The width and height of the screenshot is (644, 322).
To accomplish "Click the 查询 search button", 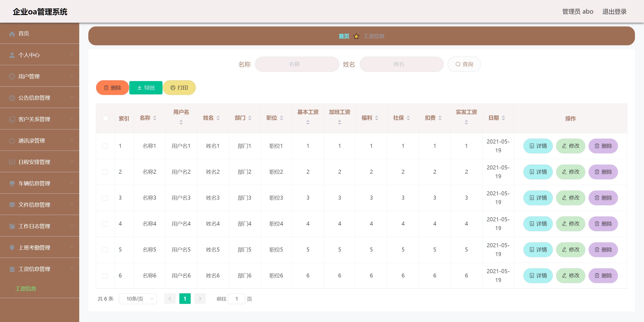I will pyautogui.click(x=464, y=64).
